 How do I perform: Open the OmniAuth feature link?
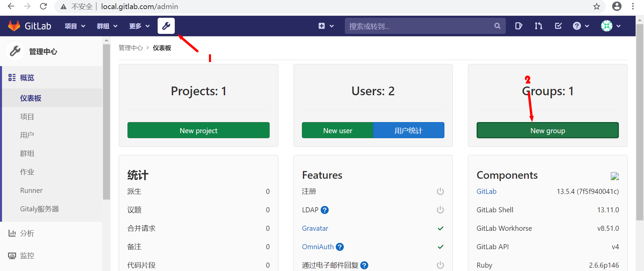click(318, 247)
